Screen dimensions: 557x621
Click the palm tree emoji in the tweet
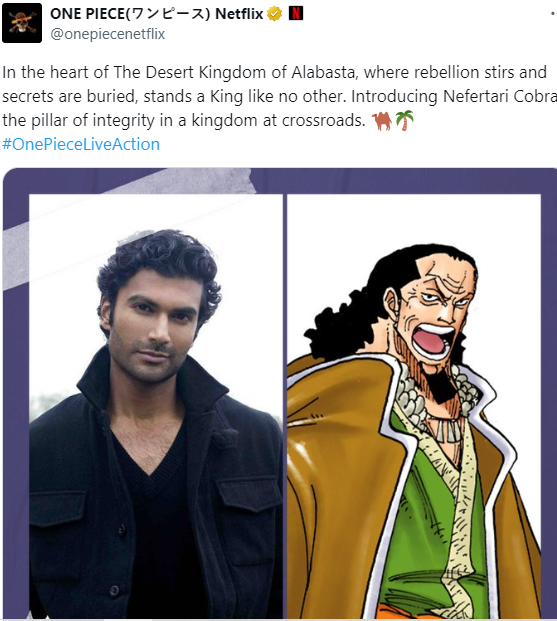coord(404,120)
